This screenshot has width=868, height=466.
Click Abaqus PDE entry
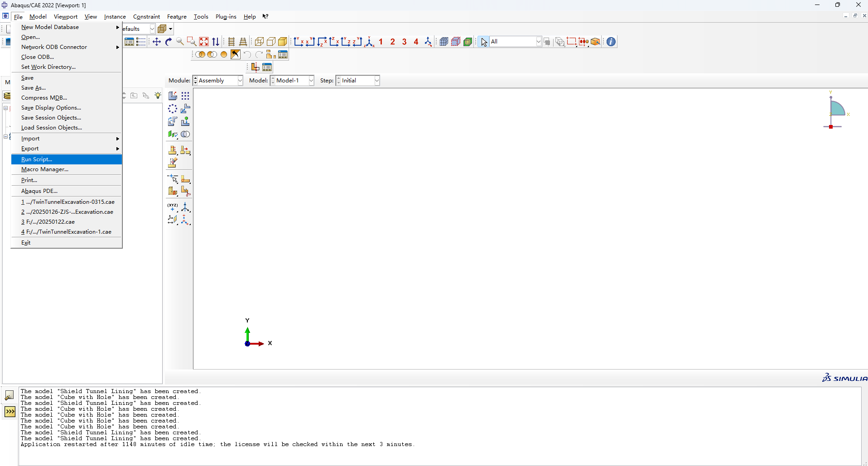coord(67,191)
